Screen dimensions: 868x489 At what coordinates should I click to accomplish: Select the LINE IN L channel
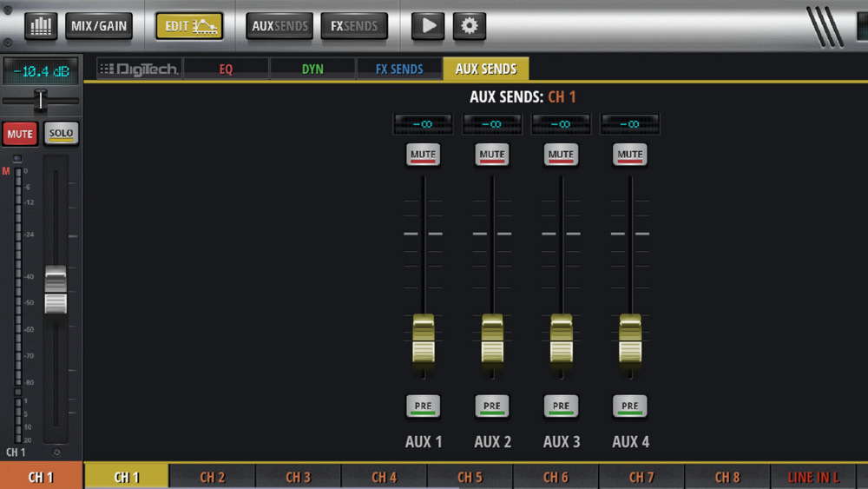[813, 477]
